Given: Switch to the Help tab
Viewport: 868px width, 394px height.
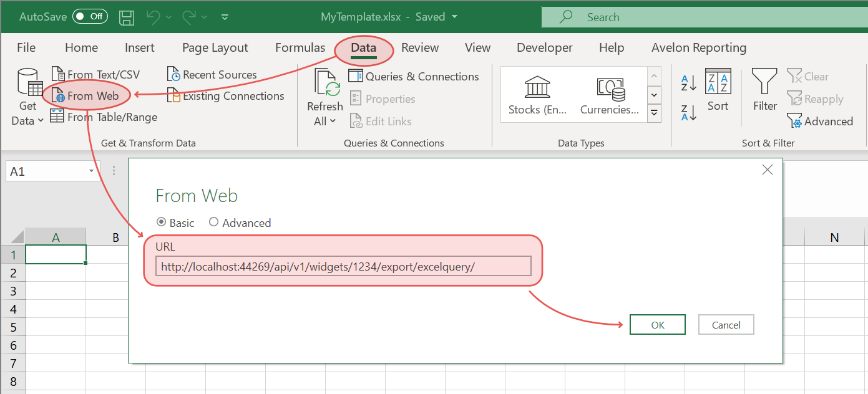Looking at the screenshot, I should click(612, 47).
